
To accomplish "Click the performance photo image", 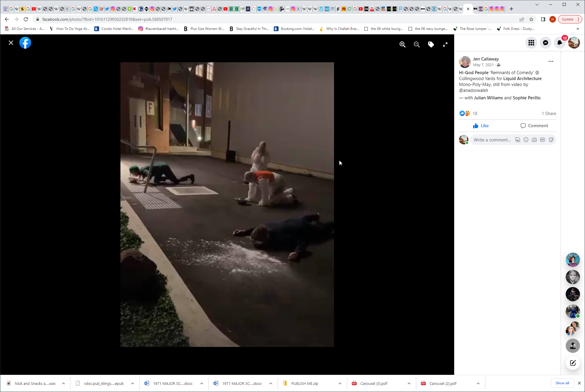I will tap(227, 205).
